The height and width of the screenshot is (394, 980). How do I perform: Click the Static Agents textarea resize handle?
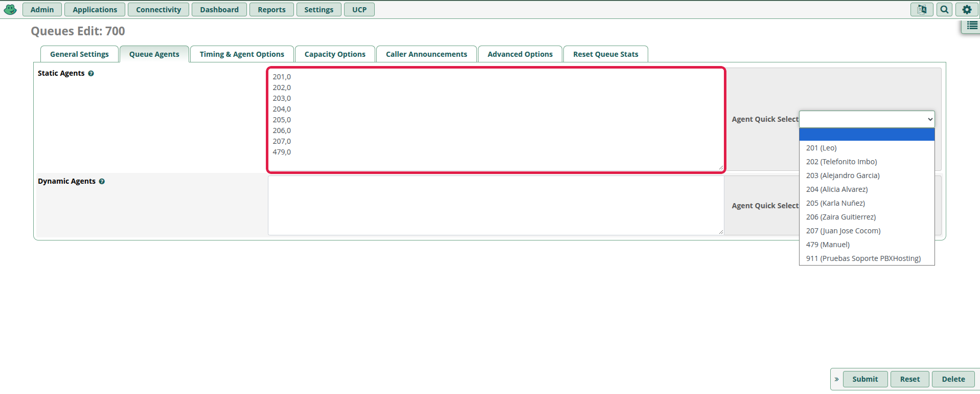(721, 167)
